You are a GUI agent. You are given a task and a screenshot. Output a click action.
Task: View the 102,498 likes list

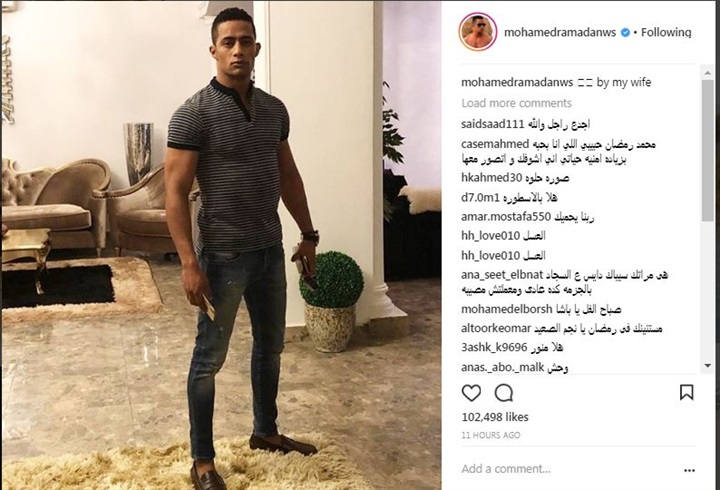click(495, 417)
